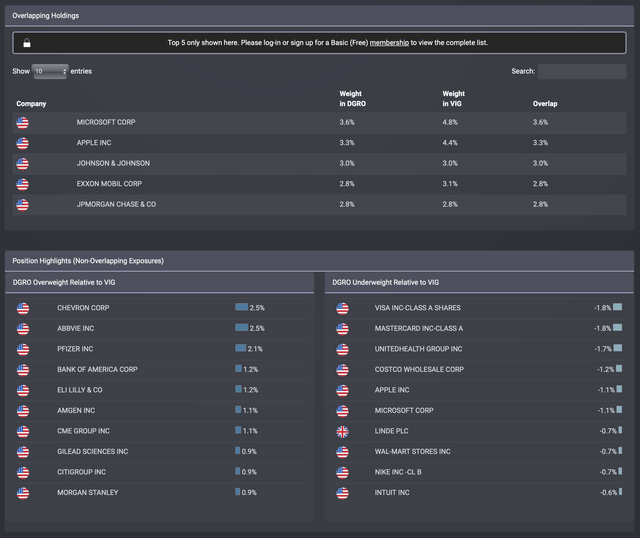Select WAL-MART STORES INC entry
The height and width of the screenshot is (538, 640).
(x=413, y=451)
